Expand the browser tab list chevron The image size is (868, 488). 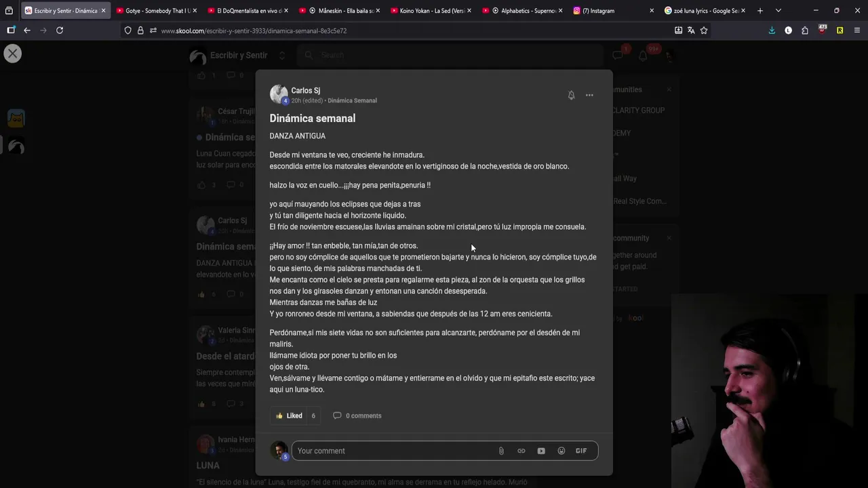tap(778, 11)
